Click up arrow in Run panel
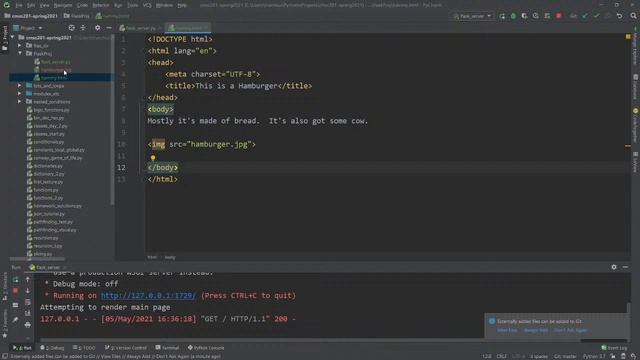The height and width of the screenshot is (360, 640). pyautogui.click(x=28, y=280)
